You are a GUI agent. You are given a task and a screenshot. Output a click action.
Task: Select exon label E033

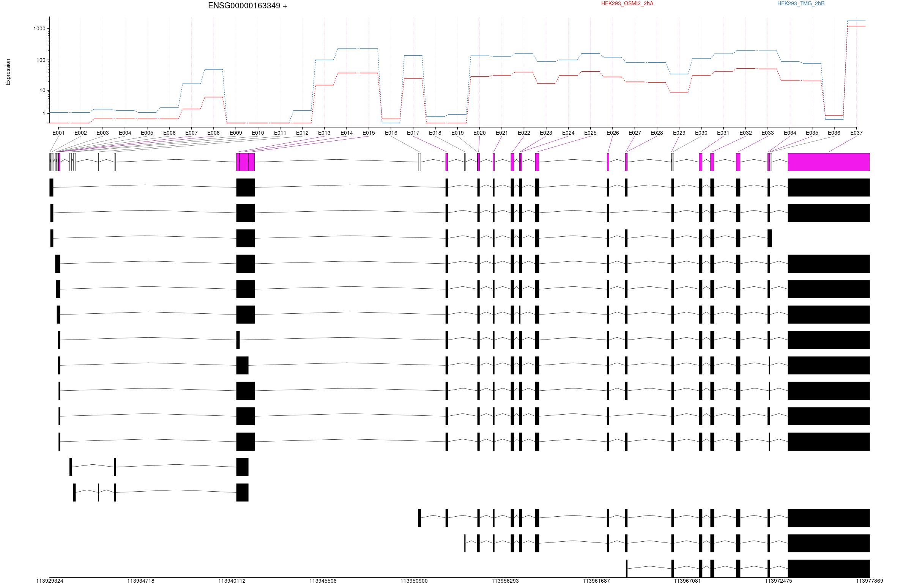click(768, 133)
